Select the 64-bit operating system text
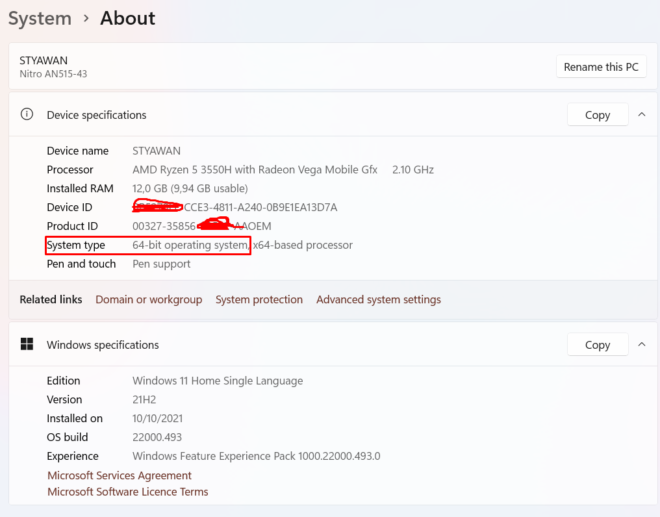 pyautogui.click(x=191, y=245)
